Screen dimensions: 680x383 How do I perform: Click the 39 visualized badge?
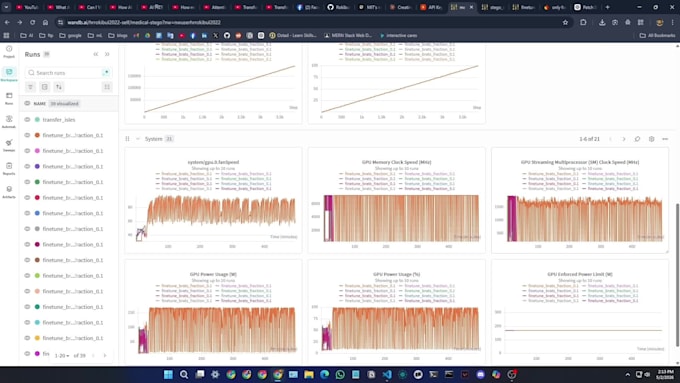[x=64, y=103]
